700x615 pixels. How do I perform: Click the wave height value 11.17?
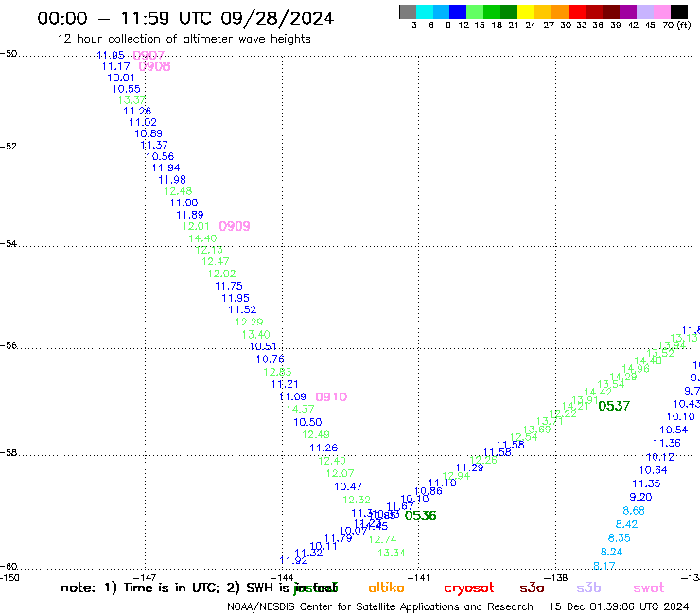tap(116, 66)
